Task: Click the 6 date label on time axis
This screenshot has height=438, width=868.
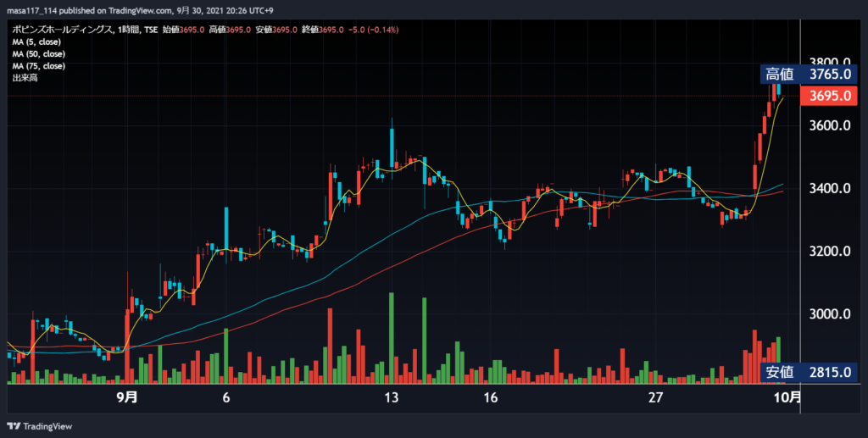Action: point(225,397)
